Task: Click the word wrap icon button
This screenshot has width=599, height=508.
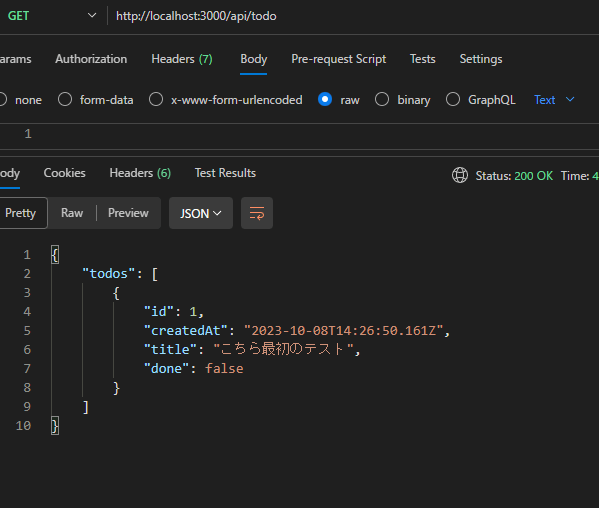Action: point(257,213)
